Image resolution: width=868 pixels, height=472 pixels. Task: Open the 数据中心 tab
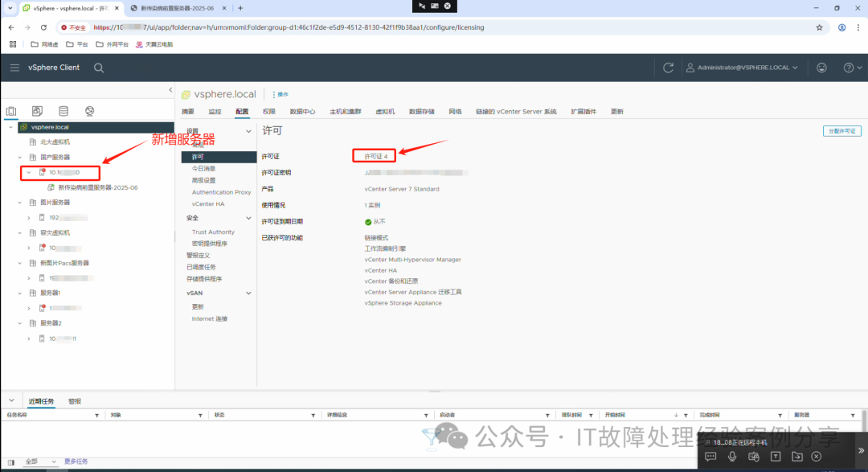pyautogui.click(x=302, y=111)
